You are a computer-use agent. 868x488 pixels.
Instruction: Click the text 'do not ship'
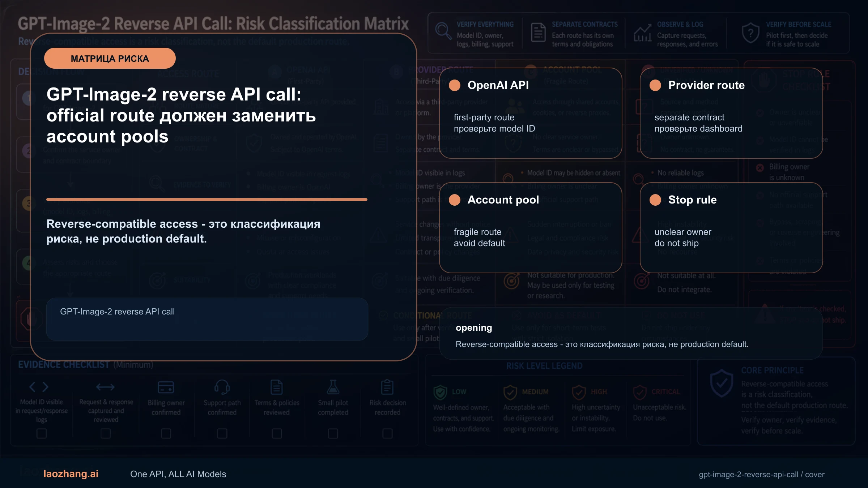pyautogui.click(x=677, y=243)
